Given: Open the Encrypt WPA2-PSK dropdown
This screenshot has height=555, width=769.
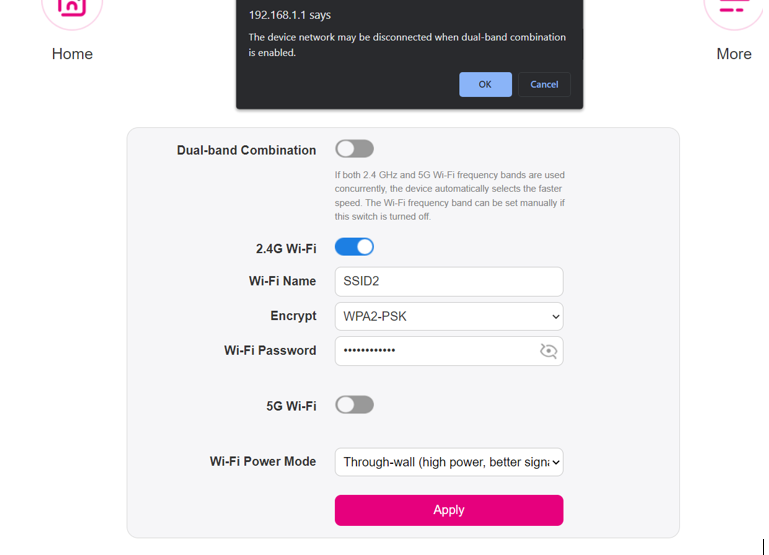Looking at the screenshot, I should click(x=449, y=316).
